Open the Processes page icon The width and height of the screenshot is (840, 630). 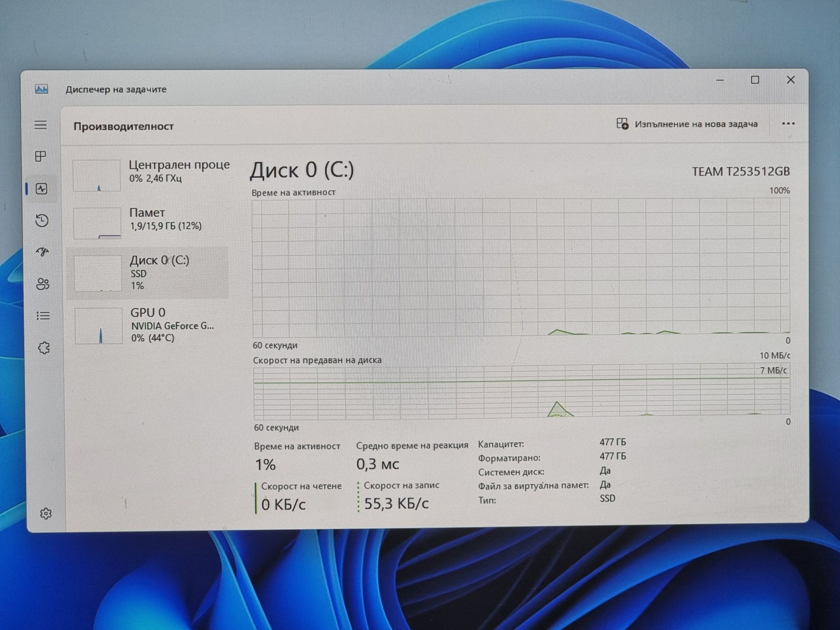pos(41,156)
